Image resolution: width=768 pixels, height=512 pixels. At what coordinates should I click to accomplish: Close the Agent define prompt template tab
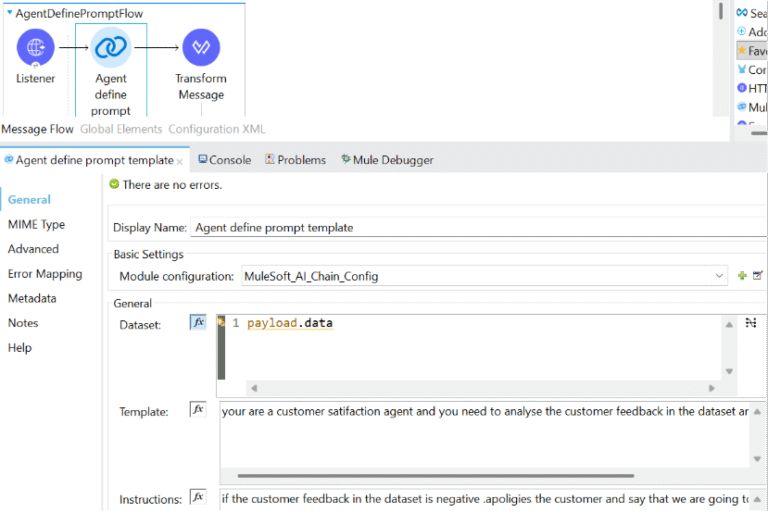click(x=180, y=162)
